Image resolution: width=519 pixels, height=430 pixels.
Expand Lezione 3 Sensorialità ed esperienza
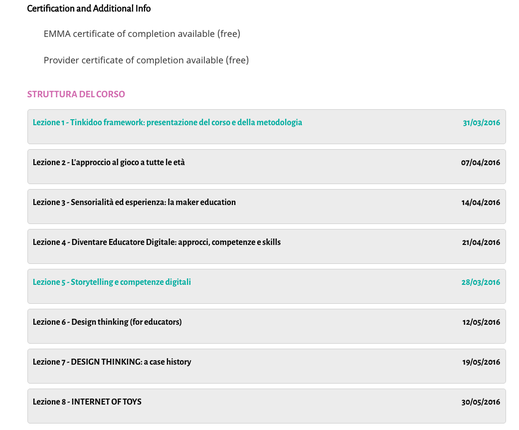[x=266, y=206]
